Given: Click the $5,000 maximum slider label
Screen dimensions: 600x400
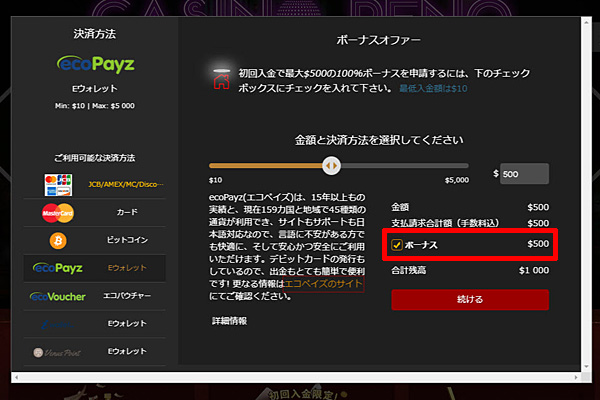Looking at the screenshot, I should coord(457,180).
